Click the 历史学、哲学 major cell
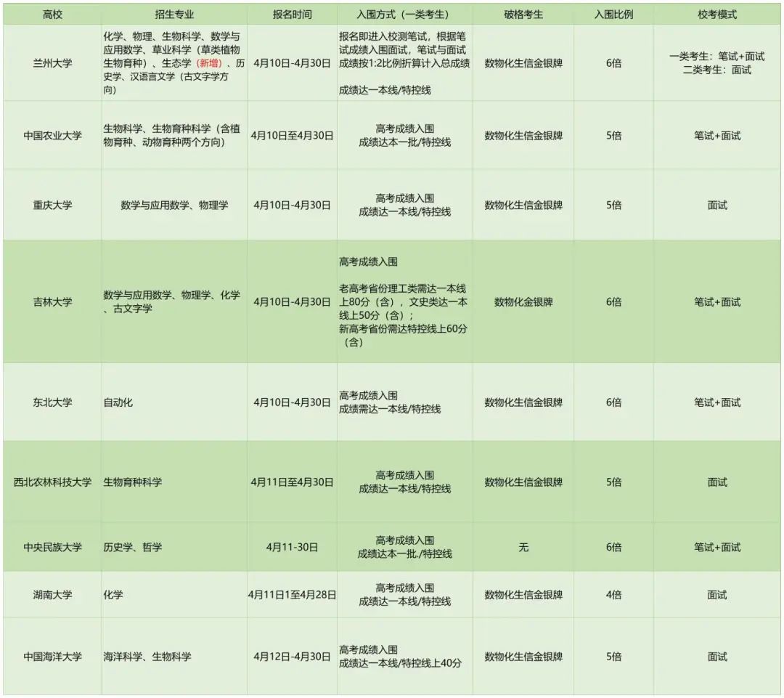The width and height of the screenshot is (784, 698). click(132, 548)
